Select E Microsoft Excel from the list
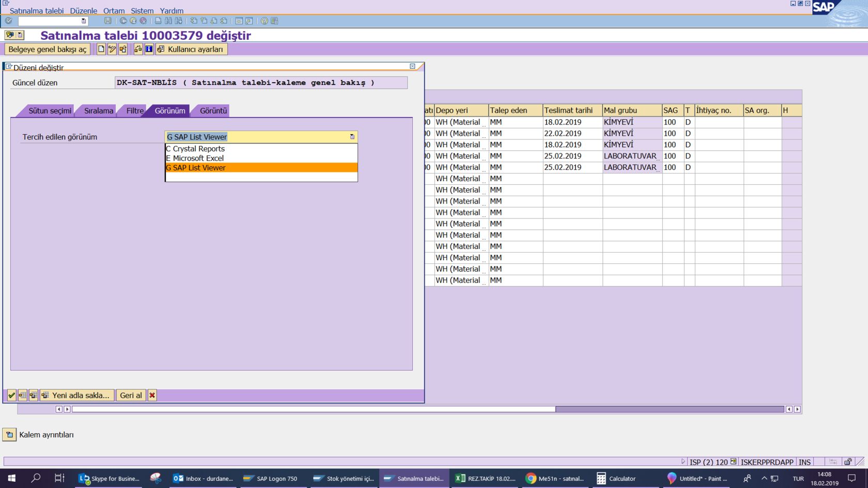The image size is (868, 488). pos(261,158)
